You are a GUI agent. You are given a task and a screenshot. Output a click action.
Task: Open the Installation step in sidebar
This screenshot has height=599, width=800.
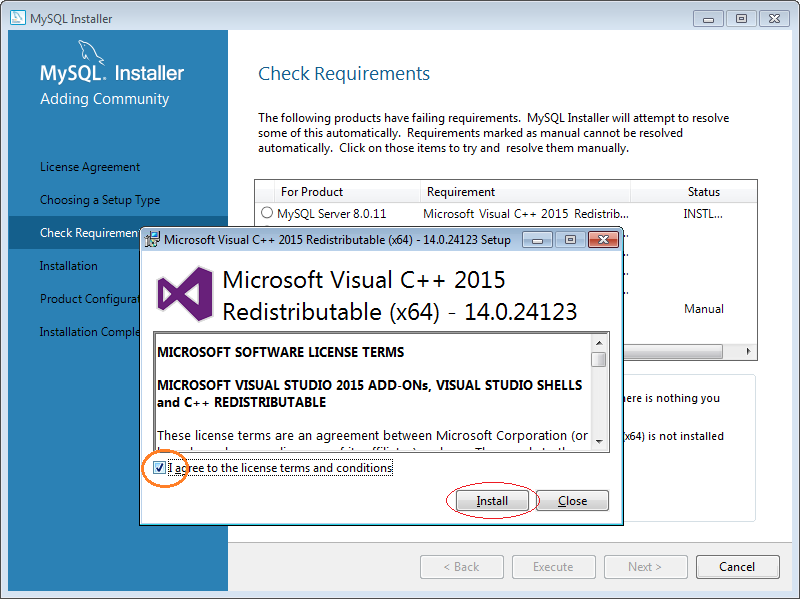tap(69, 265)
